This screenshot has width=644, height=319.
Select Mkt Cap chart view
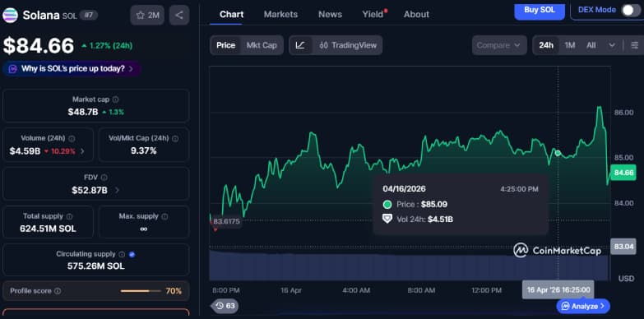tap(262, 45)
